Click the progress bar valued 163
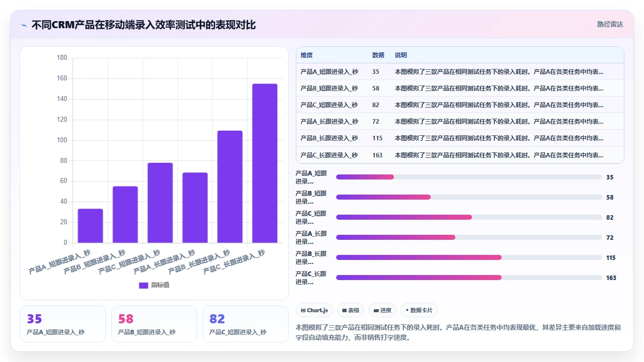Image resolution: width=644 pixels, height=362 pixels. point(469,278)
